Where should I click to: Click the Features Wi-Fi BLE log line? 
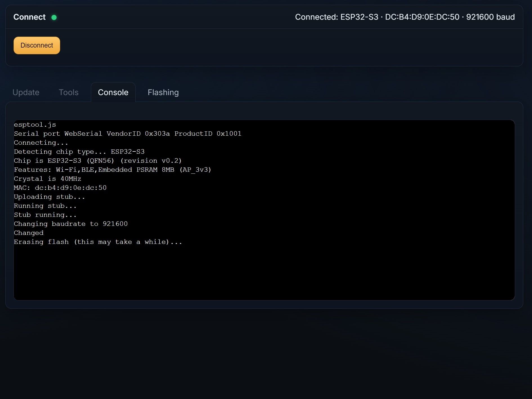(113, 169)
